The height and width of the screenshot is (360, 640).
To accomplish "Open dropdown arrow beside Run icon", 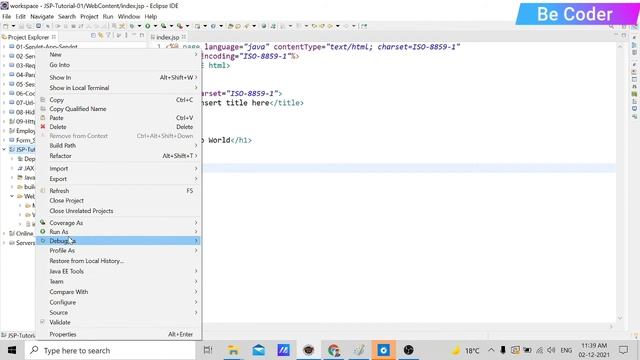I will (x=155, y=26).
